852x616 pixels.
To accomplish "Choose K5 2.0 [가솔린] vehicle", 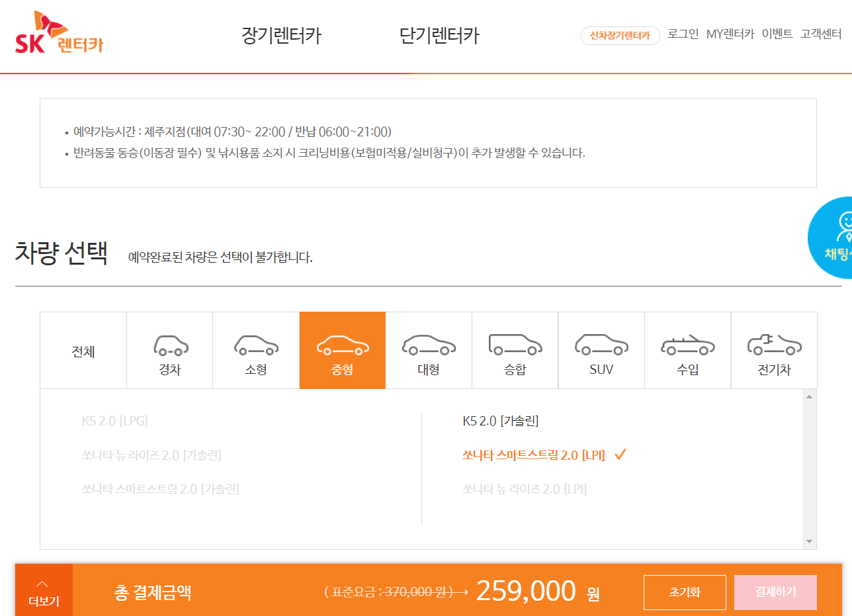I will click(x=501, y=421).
